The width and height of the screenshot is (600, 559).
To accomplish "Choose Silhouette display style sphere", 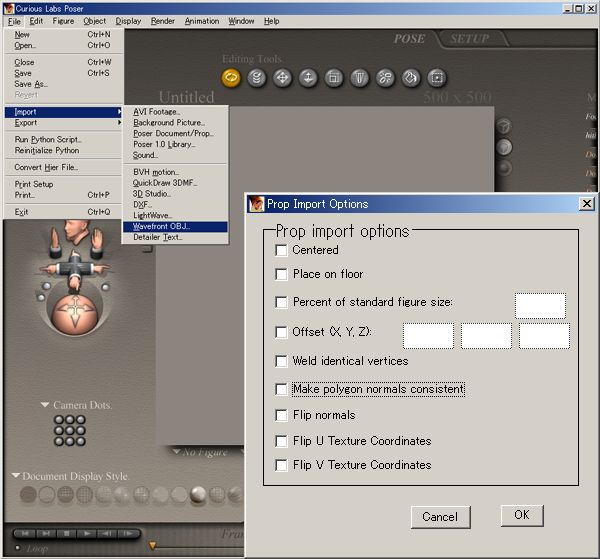I will (x=28, y=494).
